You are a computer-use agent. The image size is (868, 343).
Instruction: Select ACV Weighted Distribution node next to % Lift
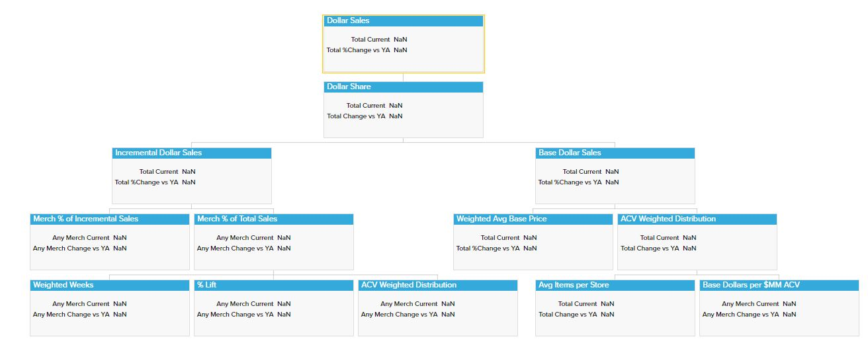click(437, 286)
